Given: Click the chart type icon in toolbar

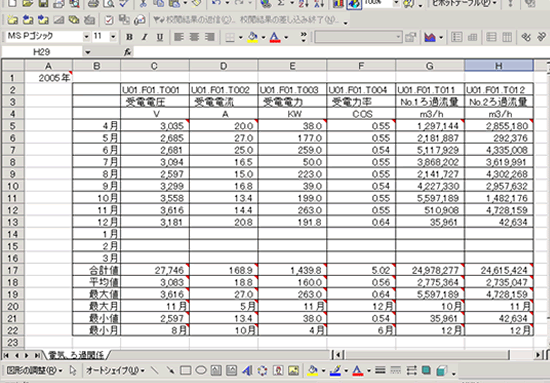Looking at the screenshot, I should click(430, 37).
